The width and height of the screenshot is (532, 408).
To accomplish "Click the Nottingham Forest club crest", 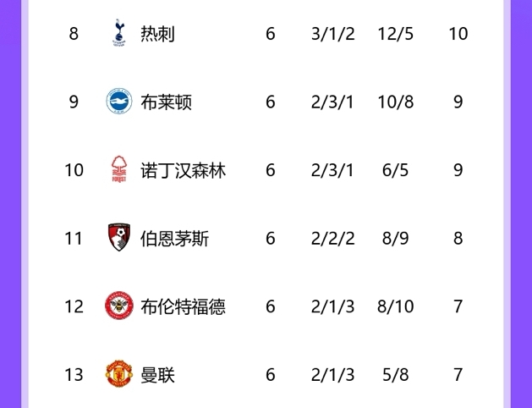I will pyautogui.click(x=118, y=170).
